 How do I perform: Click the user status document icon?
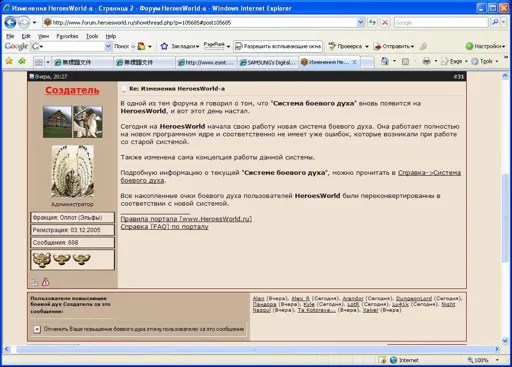pos(34,282)
